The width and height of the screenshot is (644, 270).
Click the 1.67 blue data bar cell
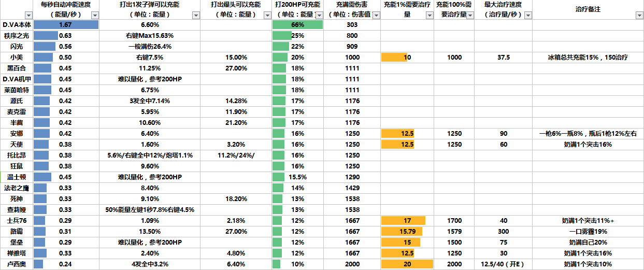66,25
